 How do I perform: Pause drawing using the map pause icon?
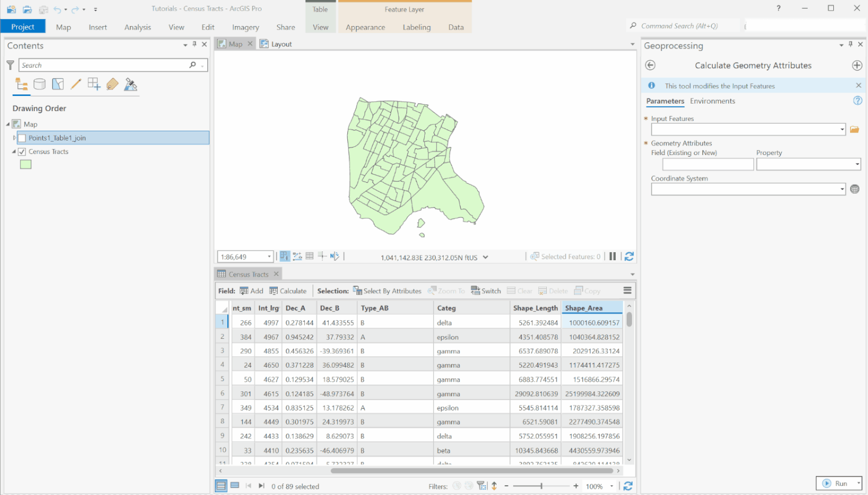pos(613,256)
